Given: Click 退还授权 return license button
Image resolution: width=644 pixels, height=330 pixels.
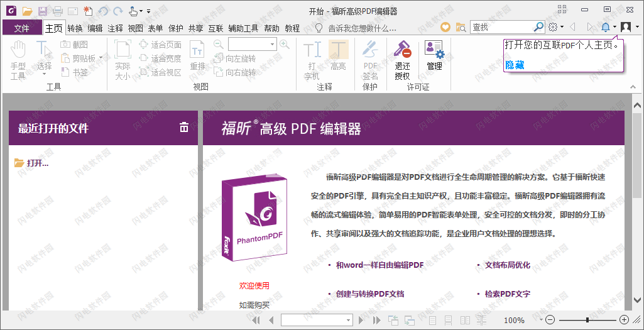Looking at the screenshot, I should (x=403, y=60).
